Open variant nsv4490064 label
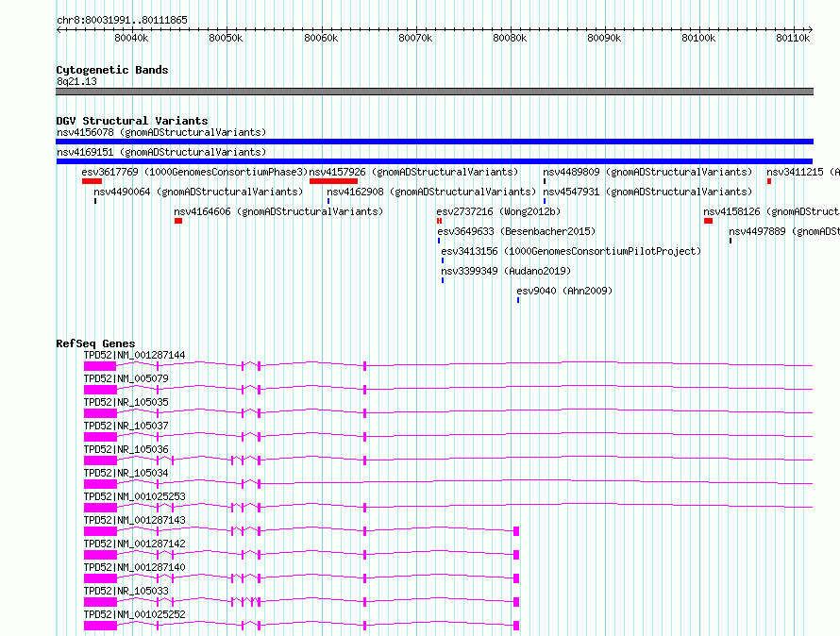Screen dimensions: 840x636 click(198, 192)
